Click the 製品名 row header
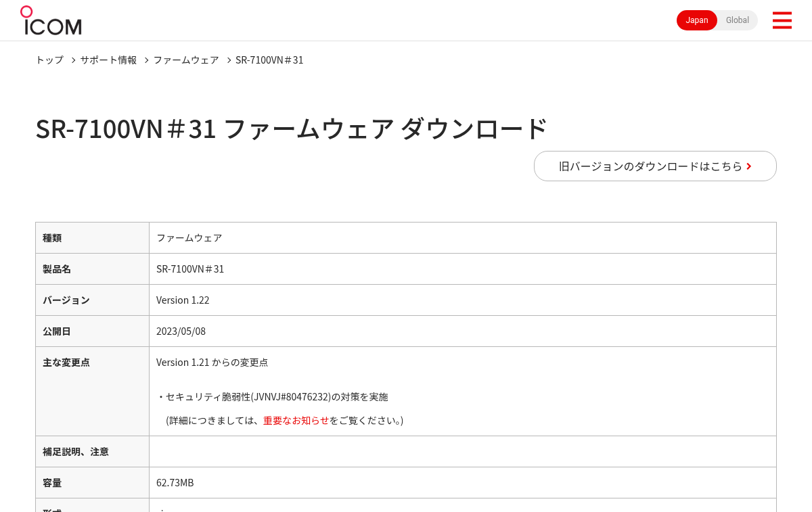Screen dimensions: 812x512 [93, 269]
